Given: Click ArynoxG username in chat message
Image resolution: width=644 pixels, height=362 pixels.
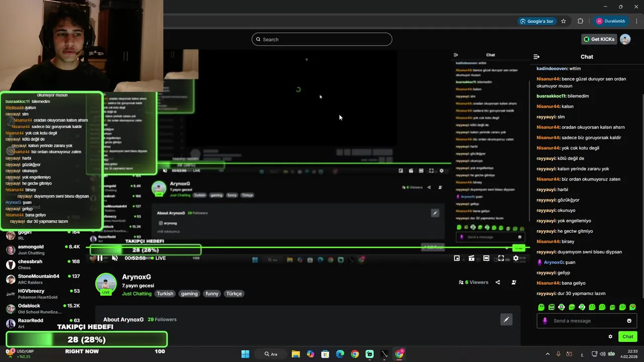Looking at the screenshot, I should (553, 262).
